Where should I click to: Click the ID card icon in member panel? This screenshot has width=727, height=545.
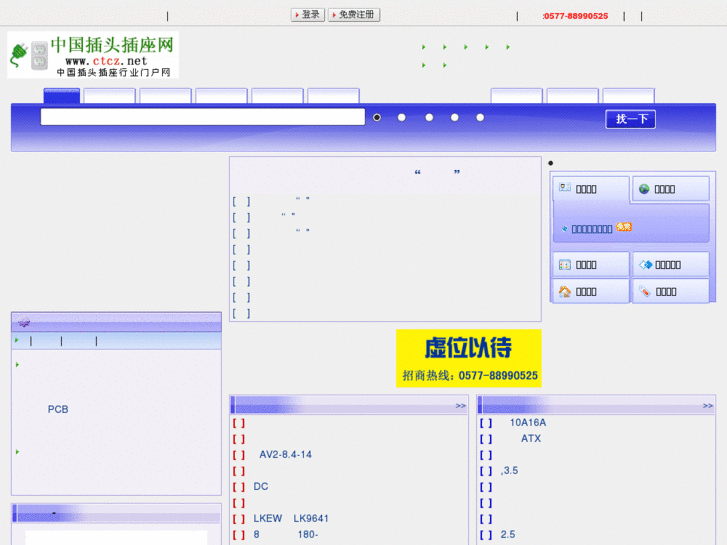[565, 188]
